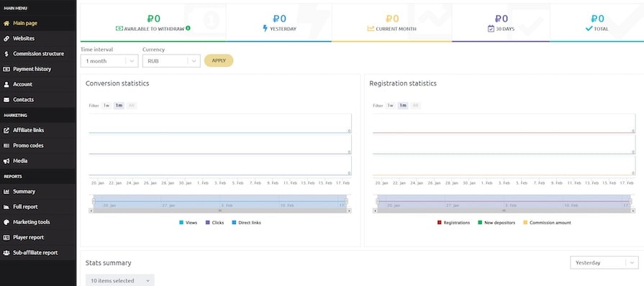
Task: Select the 30 Days earnings card
Action: 501,23
